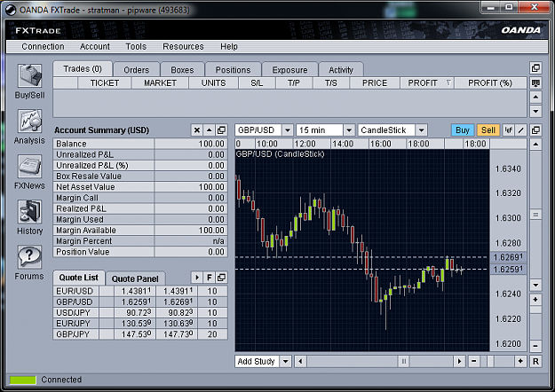Open the Resources menu
This screenshot has width=555, height=392.
[183, 46]
